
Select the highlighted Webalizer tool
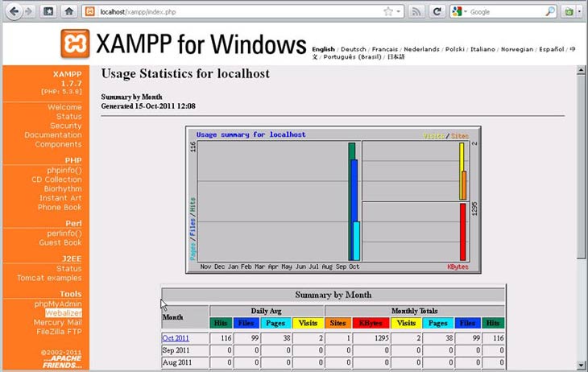(x=64, y=313)
